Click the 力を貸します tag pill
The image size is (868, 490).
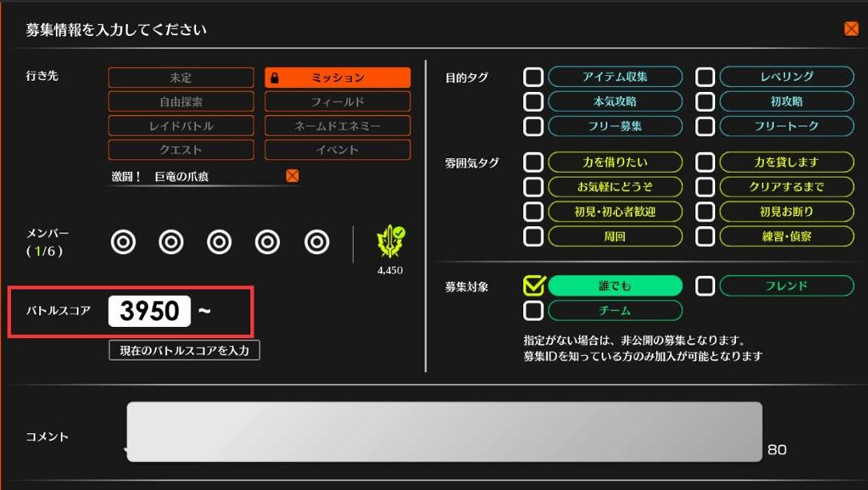pos(786,162)
